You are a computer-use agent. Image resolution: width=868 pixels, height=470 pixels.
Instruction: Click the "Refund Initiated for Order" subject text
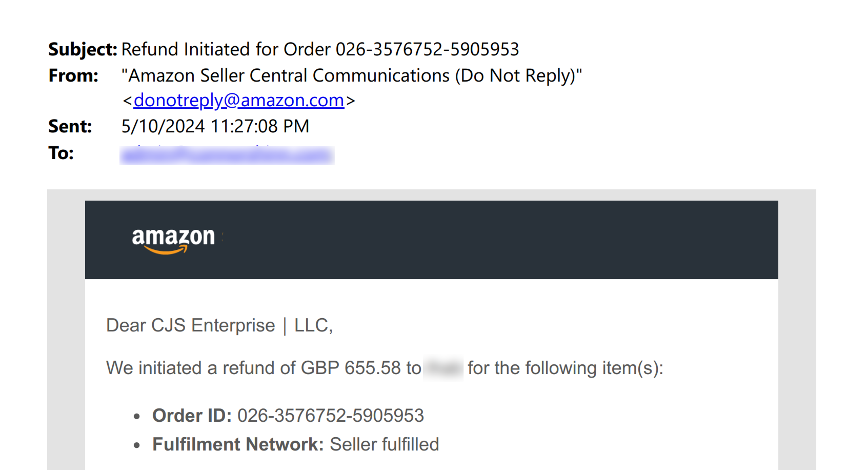coord(226,49)
